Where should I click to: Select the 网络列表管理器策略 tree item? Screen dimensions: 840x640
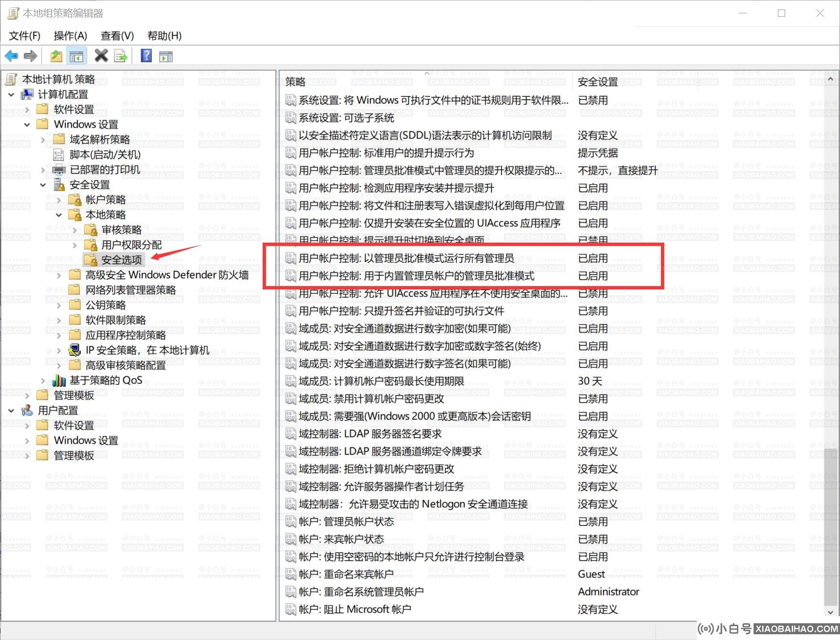coord(131,290)
